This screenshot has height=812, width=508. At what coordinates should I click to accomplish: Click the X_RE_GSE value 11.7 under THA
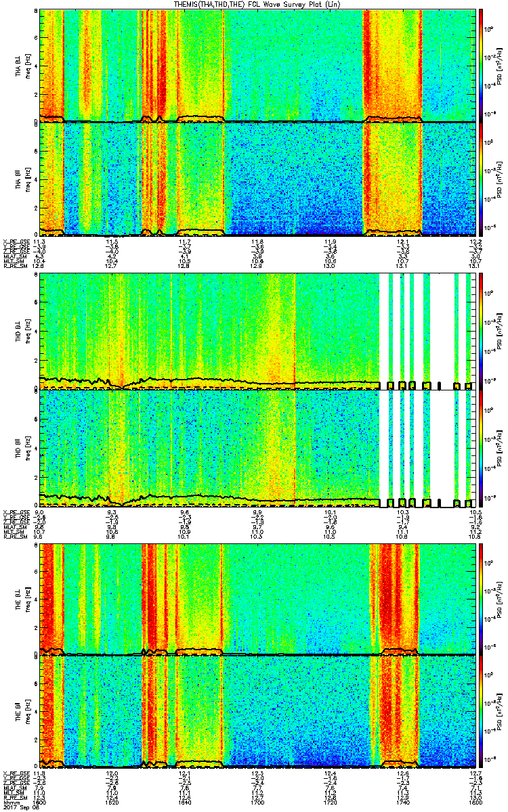pyautogui.click(x=185, y=241)
